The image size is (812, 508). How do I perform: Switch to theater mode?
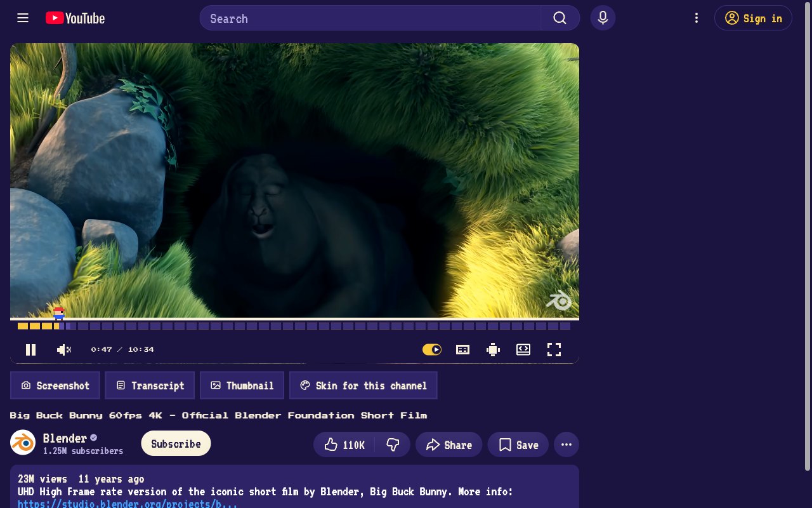point(523,349)
